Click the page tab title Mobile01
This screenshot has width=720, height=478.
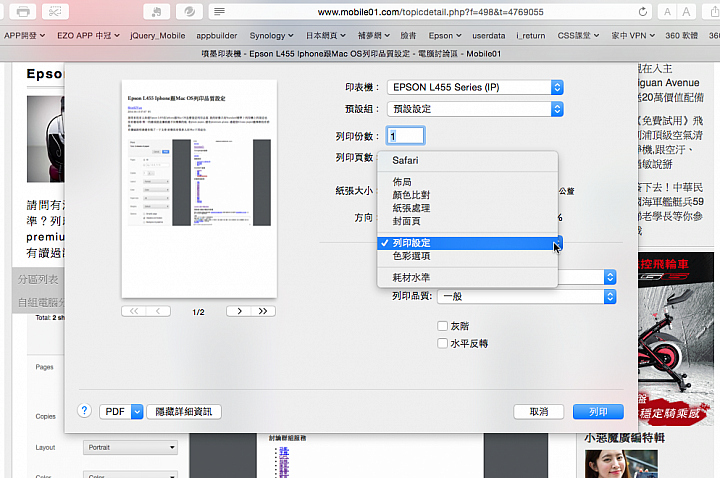(x=351, y=54)
